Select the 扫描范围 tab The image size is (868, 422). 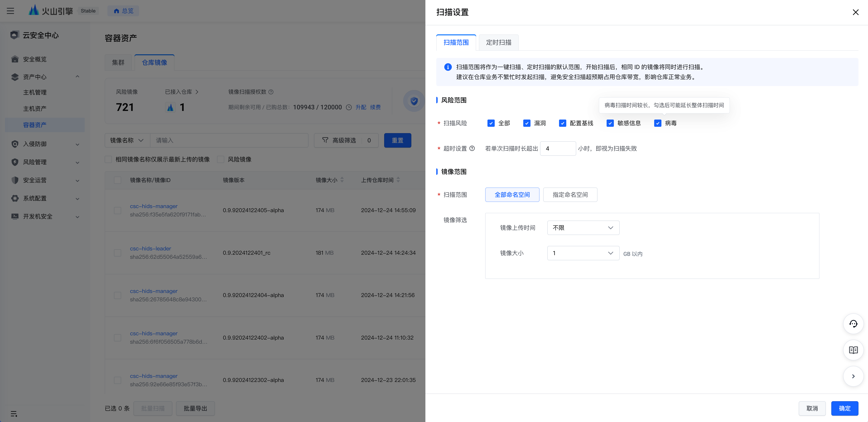click(456, 42)
